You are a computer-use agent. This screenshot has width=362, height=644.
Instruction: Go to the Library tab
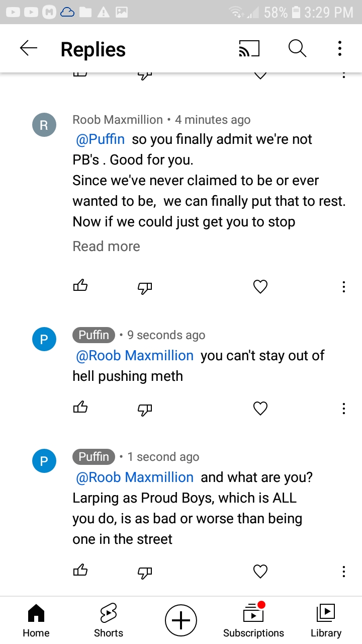pyautogui.click(x=326, y=621)
